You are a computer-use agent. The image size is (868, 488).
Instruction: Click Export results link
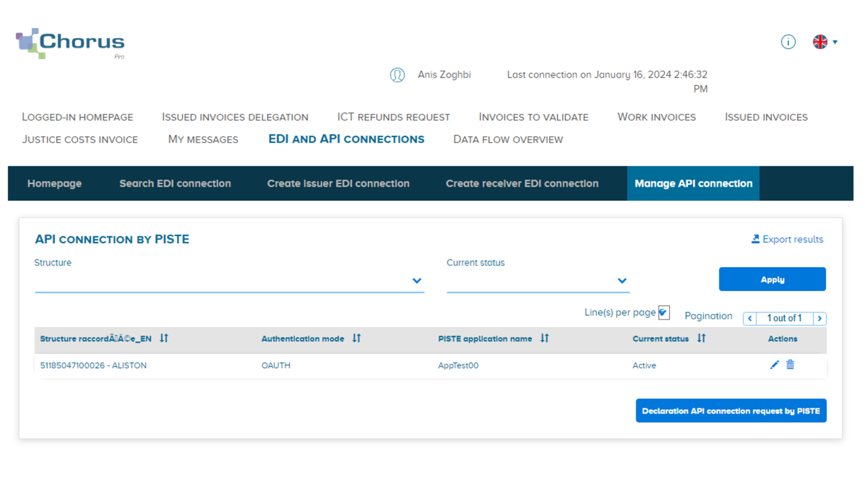click(x=787, y=239)
